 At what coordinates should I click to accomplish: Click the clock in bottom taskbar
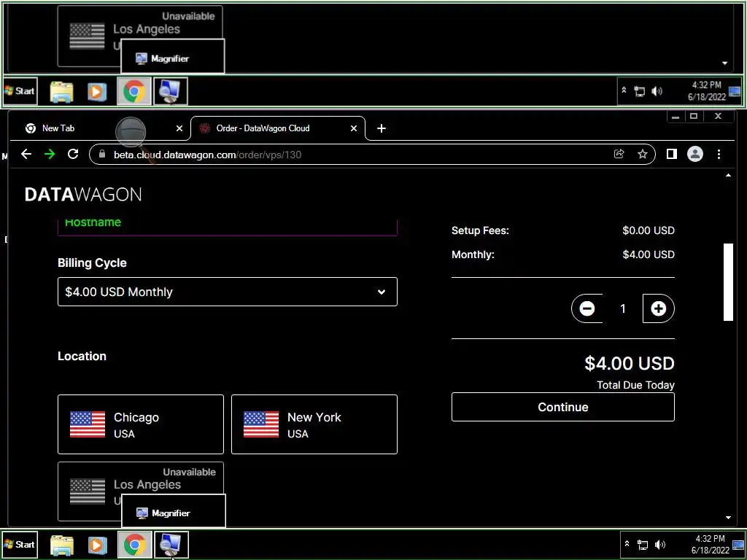[710, 544]
